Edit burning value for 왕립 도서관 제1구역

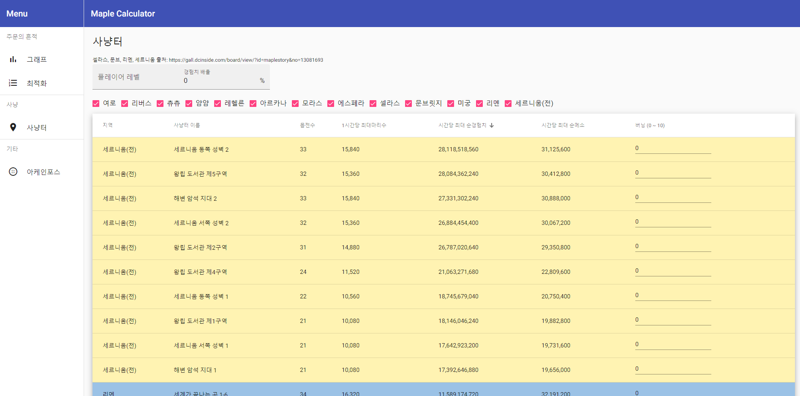click(x=673, y=320)
